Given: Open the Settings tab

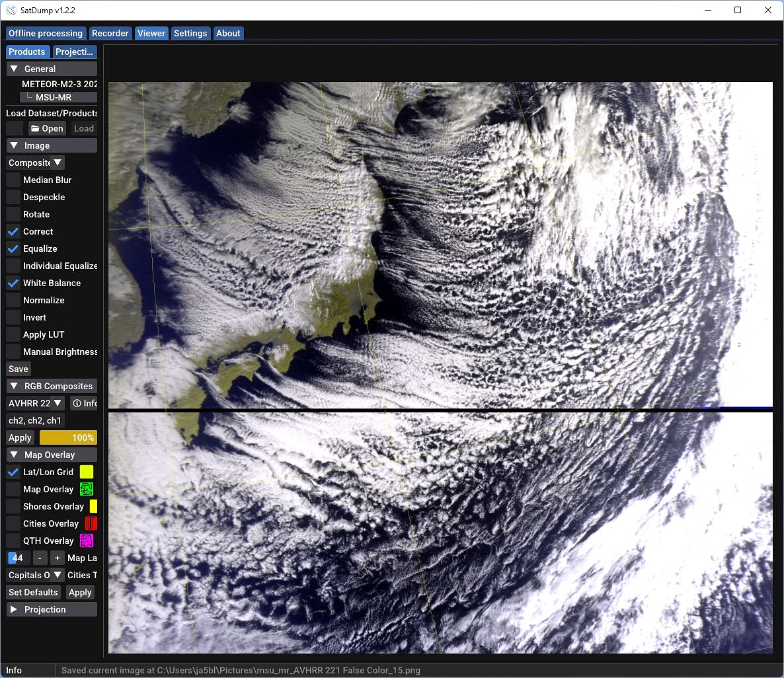Looking at the screenshot, I should click(x=190, y=33).
